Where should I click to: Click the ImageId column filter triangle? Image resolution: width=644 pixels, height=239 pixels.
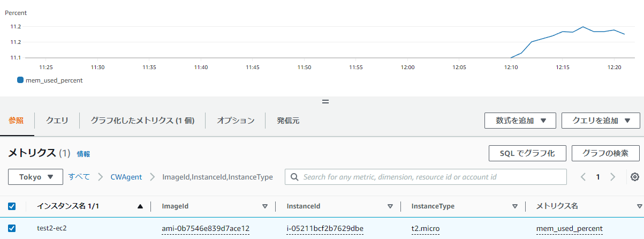pyautogui.click(x=264, y=206)
